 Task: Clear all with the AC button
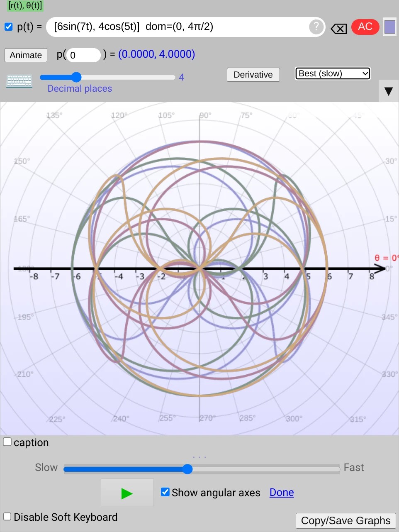pos(365,27)
